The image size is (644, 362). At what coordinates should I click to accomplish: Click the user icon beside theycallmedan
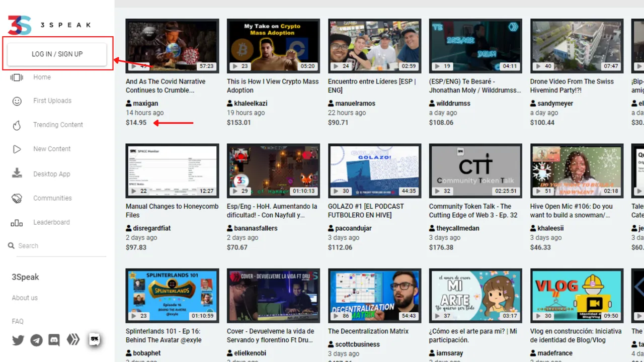pos(432,228)
